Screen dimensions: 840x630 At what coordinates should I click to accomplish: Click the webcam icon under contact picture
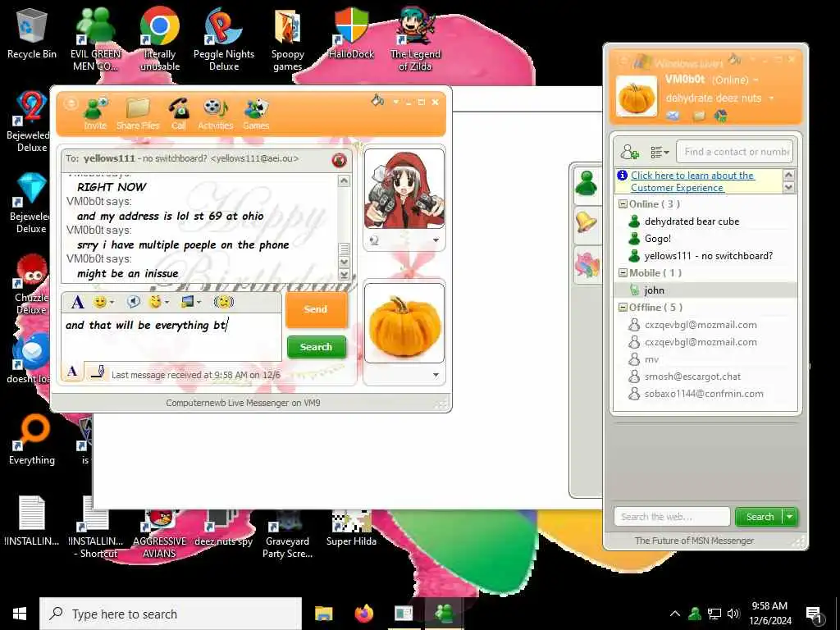(374, 240)
